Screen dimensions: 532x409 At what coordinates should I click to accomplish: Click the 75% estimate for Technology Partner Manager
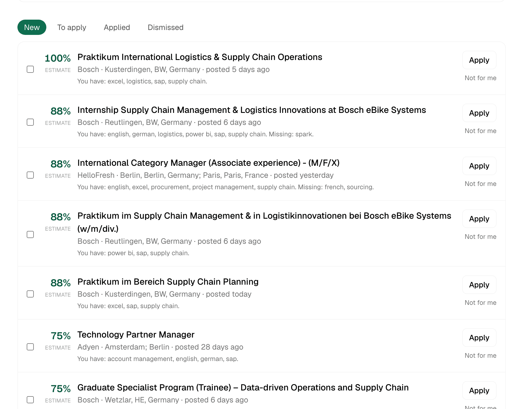tap(61, 336)
